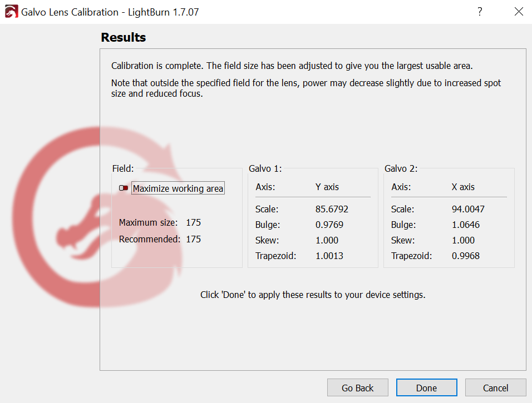Close the Galvo Lens Calibration window
532x403 pixels.
pos(519,12)
